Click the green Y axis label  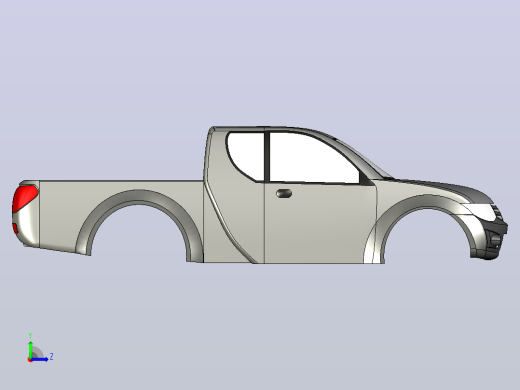click(30, 335)
